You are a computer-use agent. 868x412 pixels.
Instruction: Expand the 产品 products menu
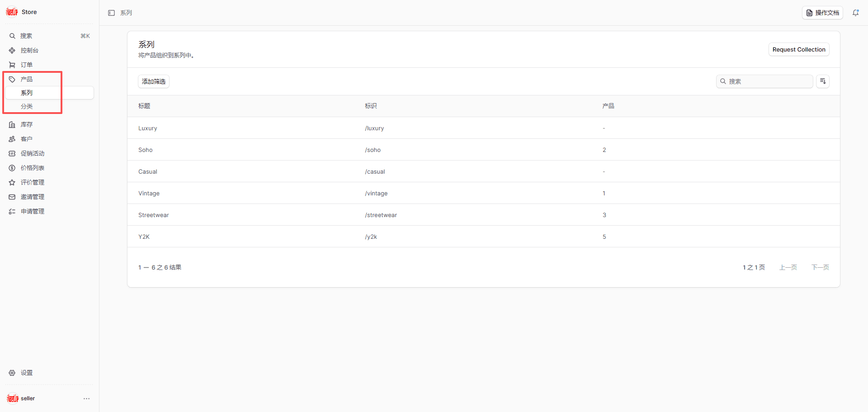[26, 80]
